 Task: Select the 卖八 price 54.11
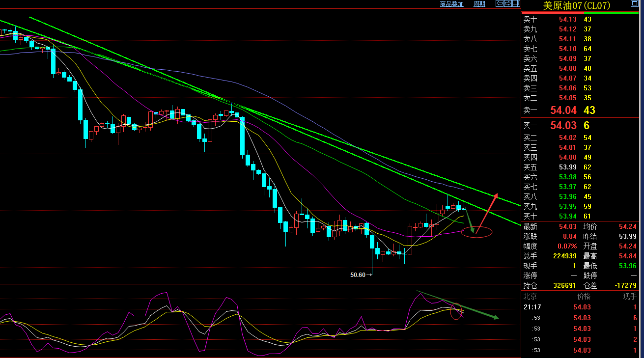click(x=568, y=39)
